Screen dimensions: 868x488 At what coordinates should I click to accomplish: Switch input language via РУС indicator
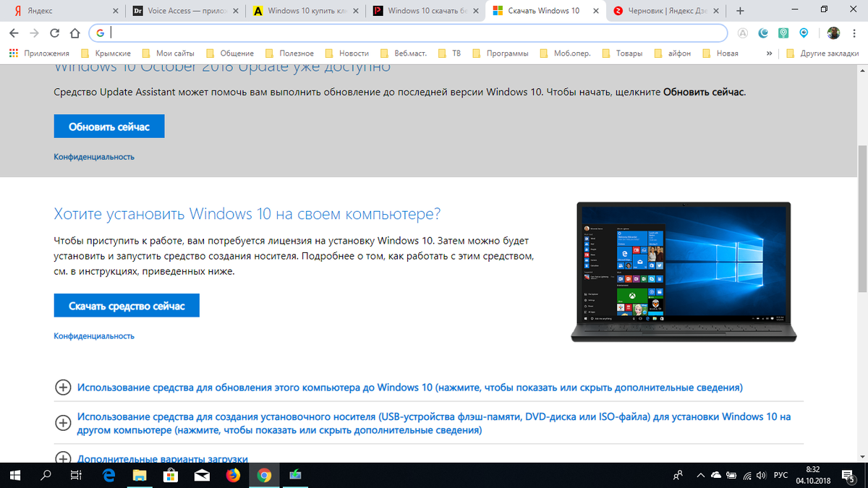781,475
